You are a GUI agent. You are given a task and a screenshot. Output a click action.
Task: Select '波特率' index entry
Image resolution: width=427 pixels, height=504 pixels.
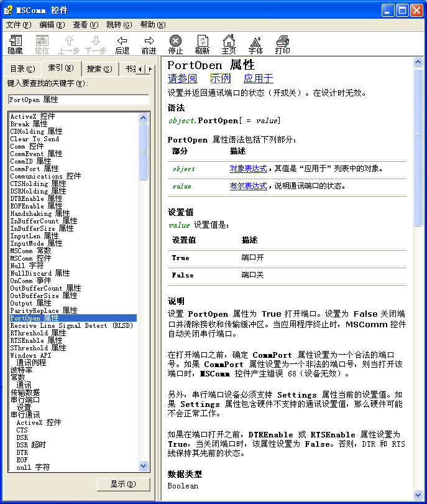(22, 370)
